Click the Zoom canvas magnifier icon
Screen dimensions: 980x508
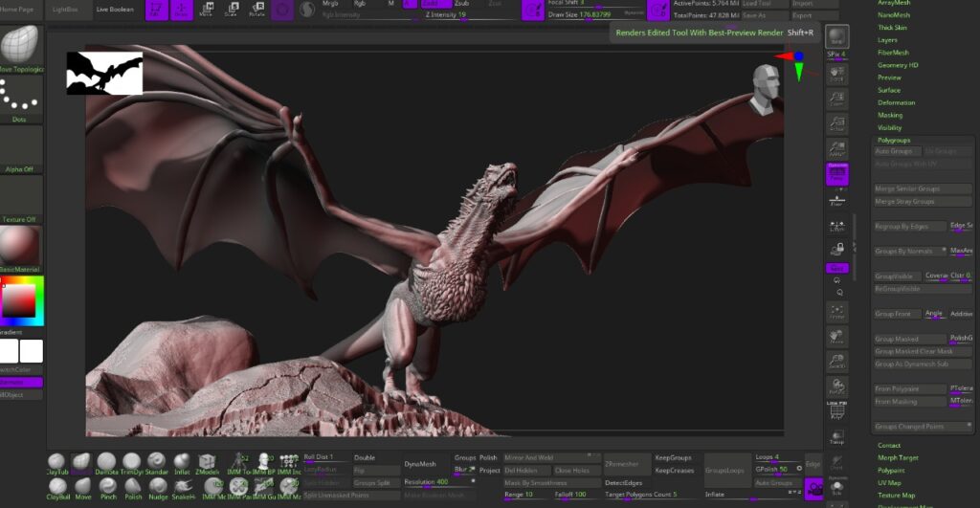pyautogui.click(x=836, y=99)
